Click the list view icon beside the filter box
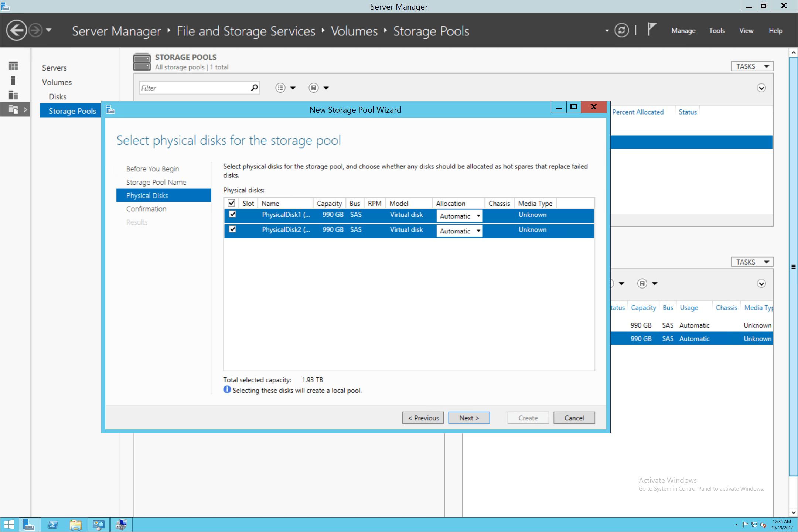The width and height of the screenshot is (798, 532). (x=281, y=88)
